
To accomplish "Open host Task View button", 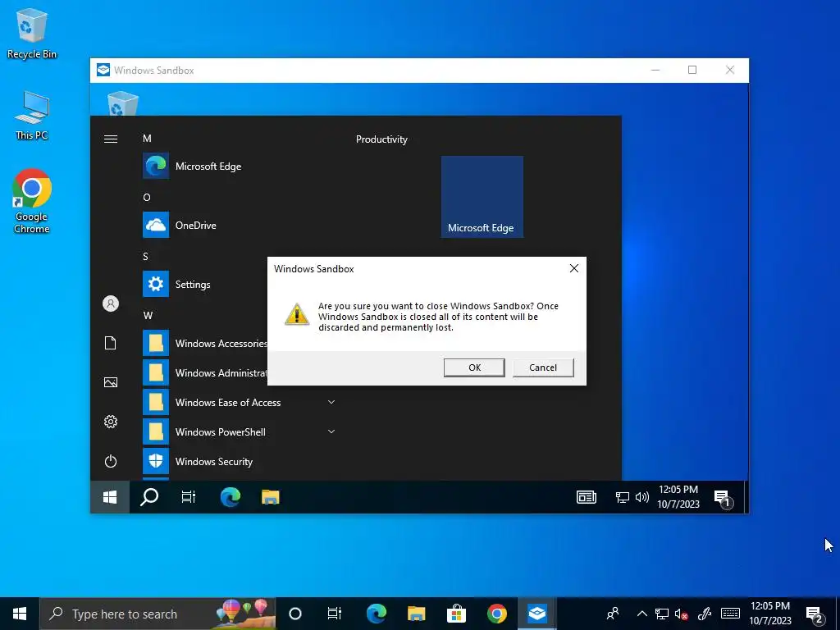I will (x=335, y=614).
